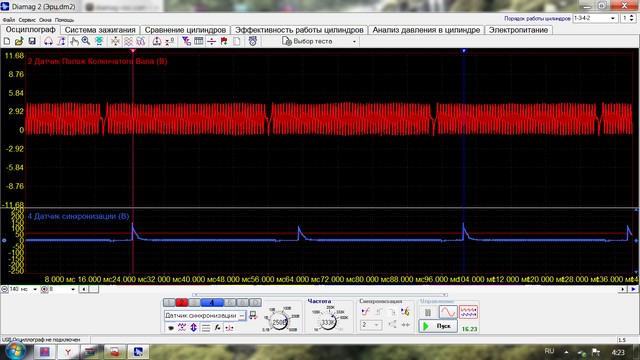
Task: Select the hand pan tool
Action: coord(74,41)
